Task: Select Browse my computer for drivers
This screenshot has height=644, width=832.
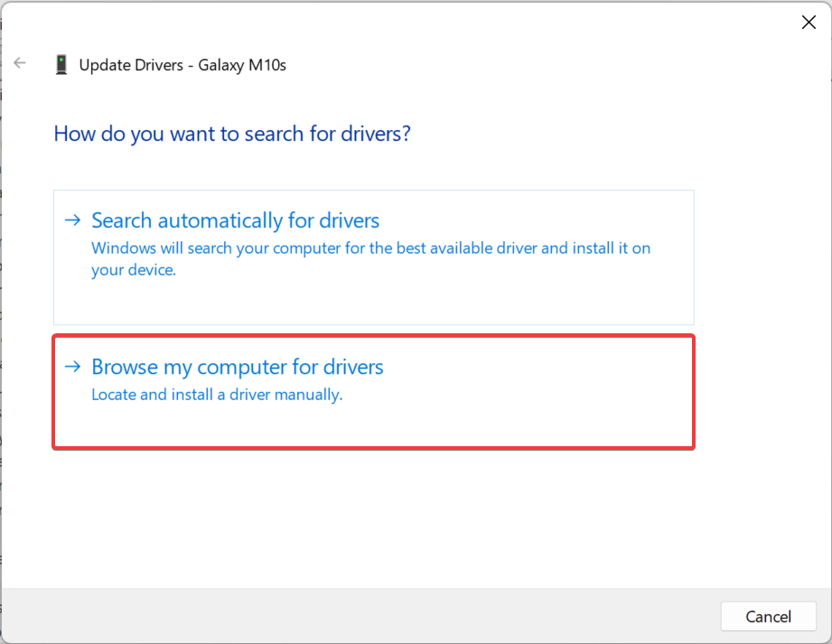Action: point(238,367)
